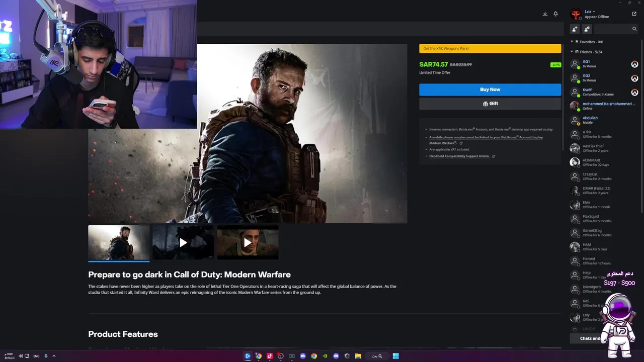Viewport: 644px width, 362px height.
Task: Select friend DMAR (Faisal 22)
Action: [604, 191]
